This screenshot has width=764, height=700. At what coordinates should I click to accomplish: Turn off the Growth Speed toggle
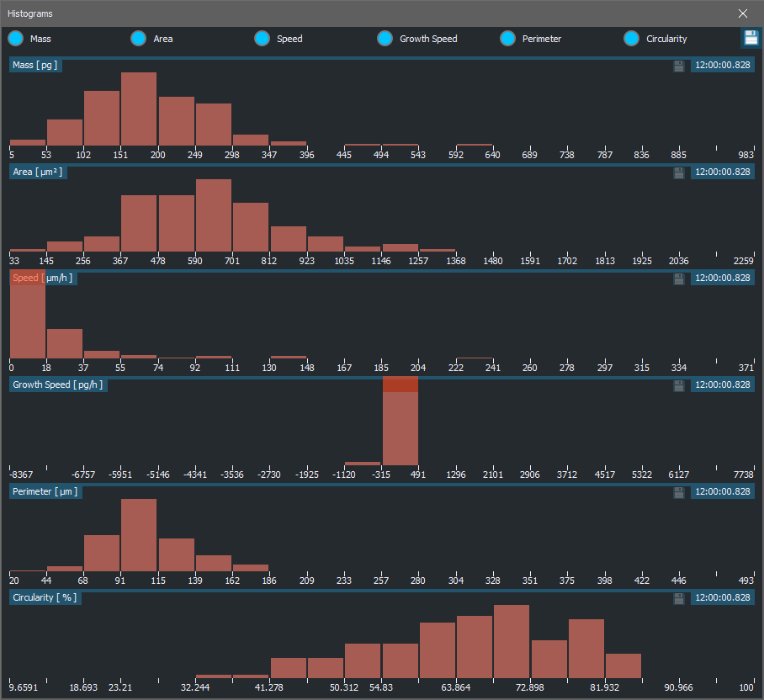click(x=385, y=39)
